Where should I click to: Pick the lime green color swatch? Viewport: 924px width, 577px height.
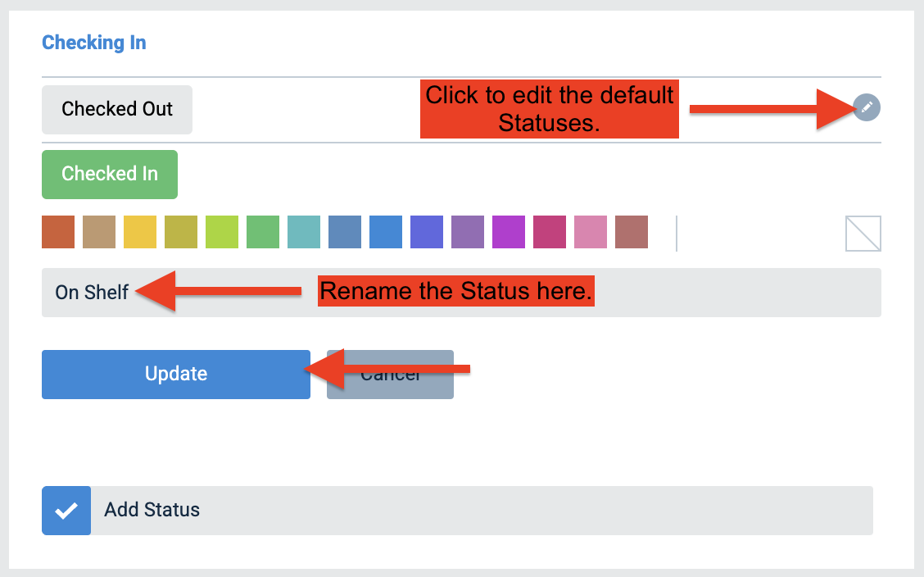point(222,232)
